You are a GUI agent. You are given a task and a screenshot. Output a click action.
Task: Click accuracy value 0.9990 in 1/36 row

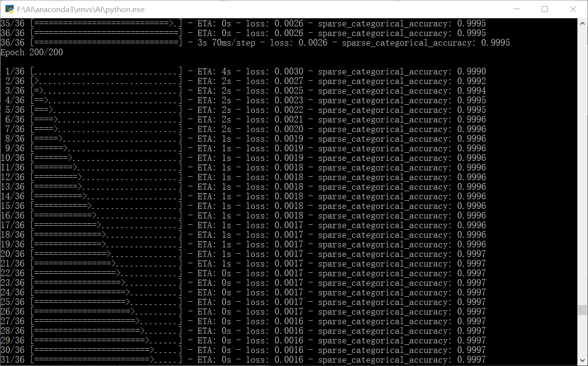[472, 72]
